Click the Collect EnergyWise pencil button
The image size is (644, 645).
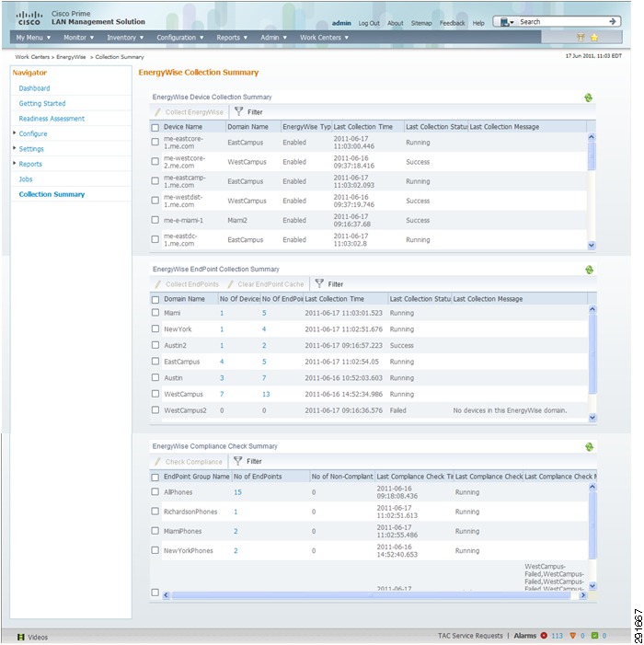tap(190, 112)
